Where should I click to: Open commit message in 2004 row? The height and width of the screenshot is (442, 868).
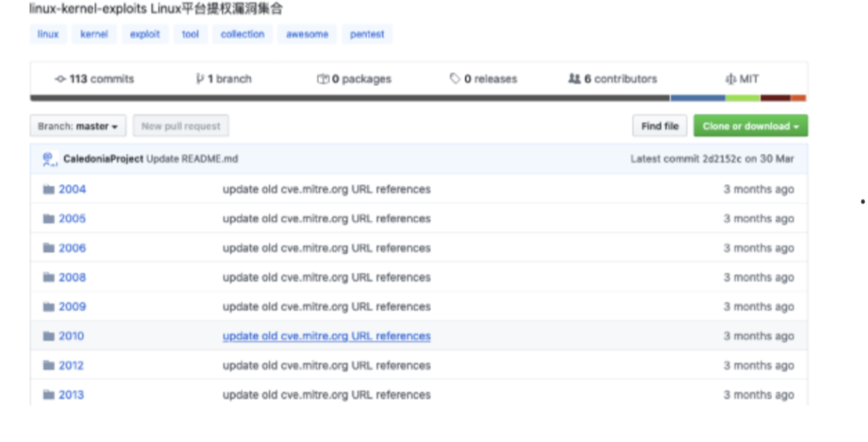click(x=326, y=190)
